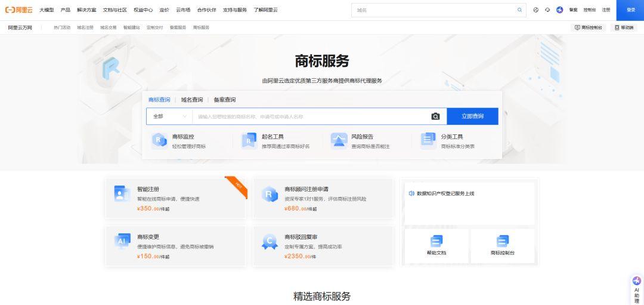Open 备案服务 in sub-navigation

[178, 27]
